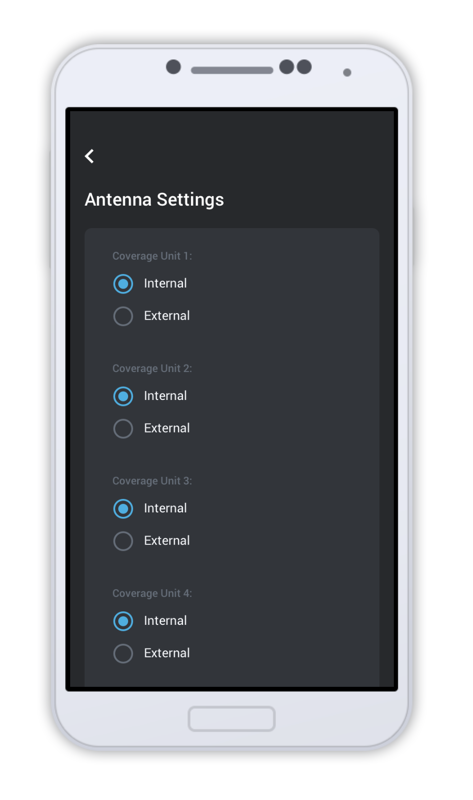Click the "Coverage Unit 3:" section label
The image size is (473, 800).
tap(152, 481)
